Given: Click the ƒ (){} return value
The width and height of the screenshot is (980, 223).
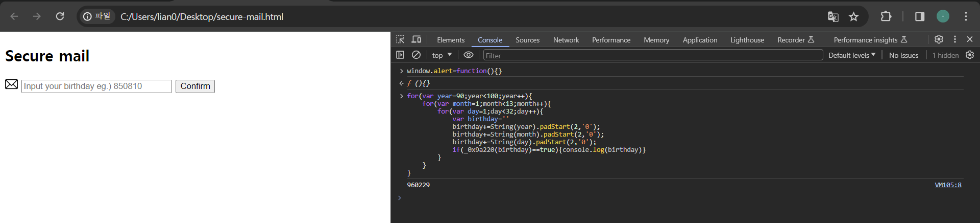Looking at the screenshot, I should (418, 83).
